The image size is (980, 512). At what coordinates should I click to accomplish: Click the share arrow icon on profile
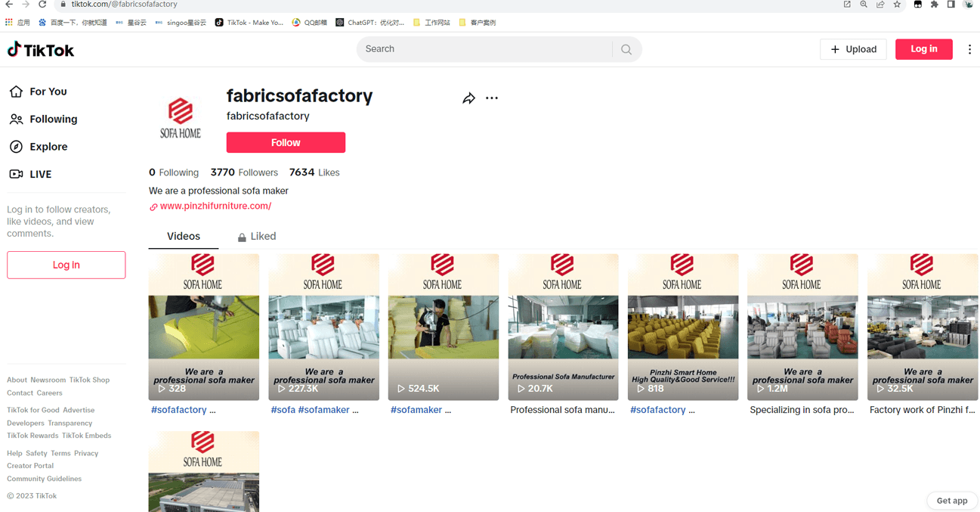(468, 98)
